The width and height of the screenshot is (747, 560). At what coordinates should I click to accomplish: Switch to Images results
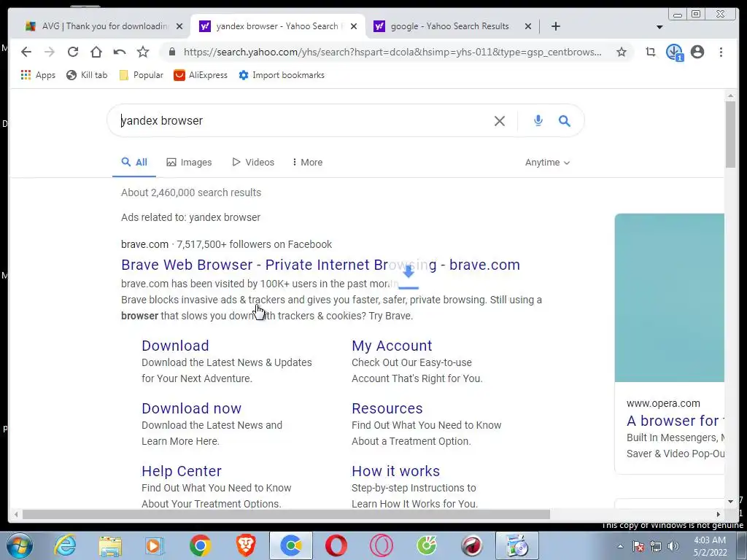[x=189, y=163]
